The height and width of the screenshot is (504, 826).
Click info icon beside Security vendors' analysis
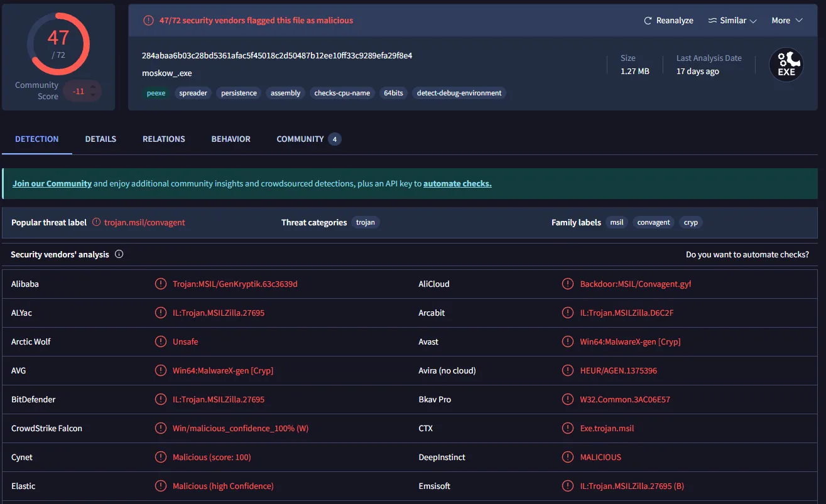coord(119,255)
